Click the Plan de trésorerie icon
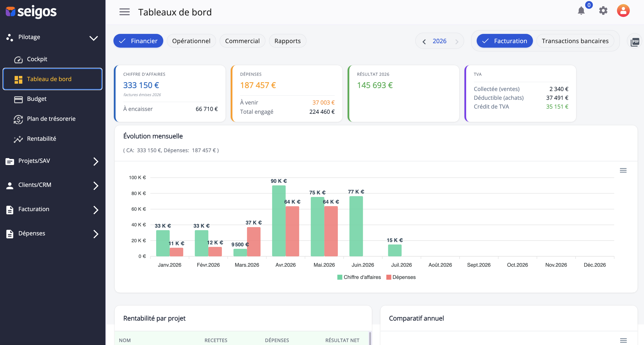Screen dimensions: 644x345 (18, 119)
